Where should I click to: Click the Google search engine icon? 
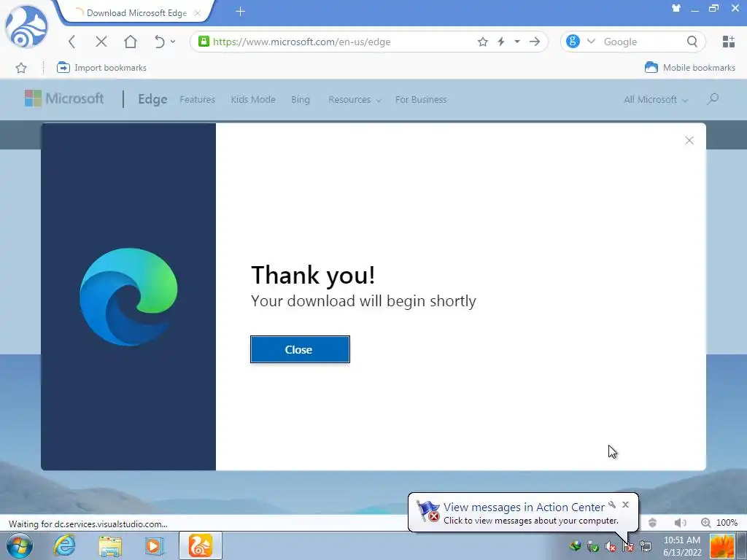(x=573, y=42)
